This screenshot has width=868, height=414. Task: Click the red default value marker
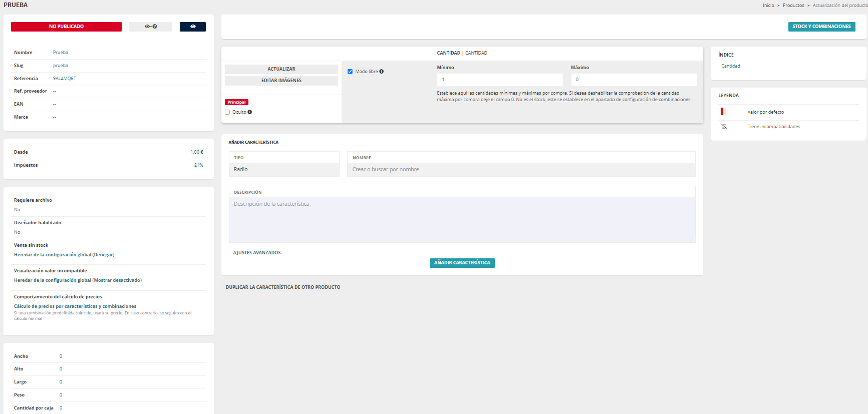click(x=722, y=112)
